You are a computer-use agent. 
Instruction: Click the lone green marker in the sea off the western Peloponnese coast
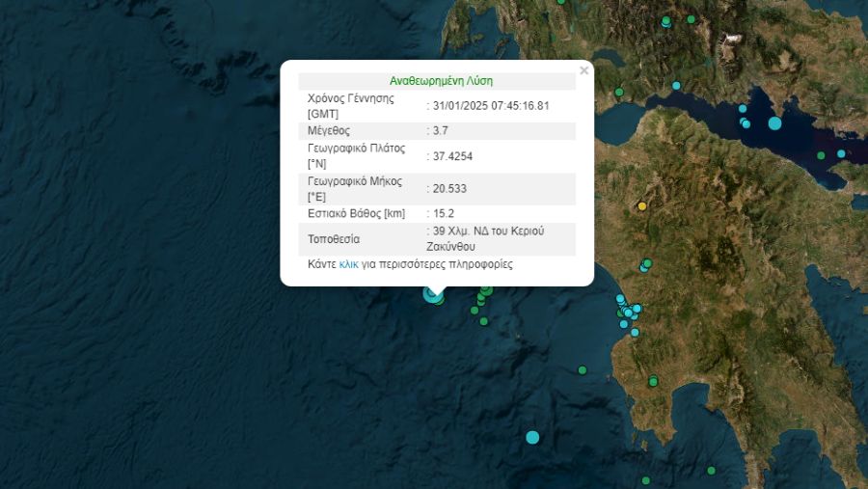[583, 370]
